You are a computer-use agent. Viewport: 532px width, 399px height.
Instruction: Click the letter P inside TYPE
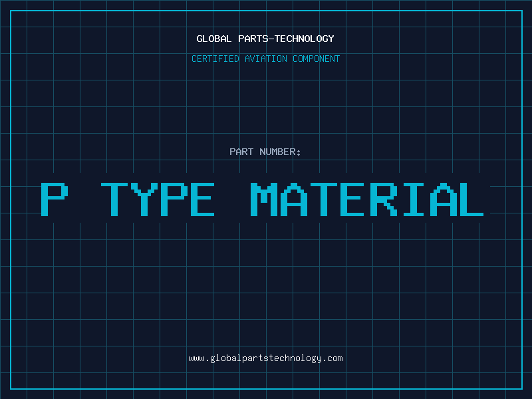tap(173, 199)
